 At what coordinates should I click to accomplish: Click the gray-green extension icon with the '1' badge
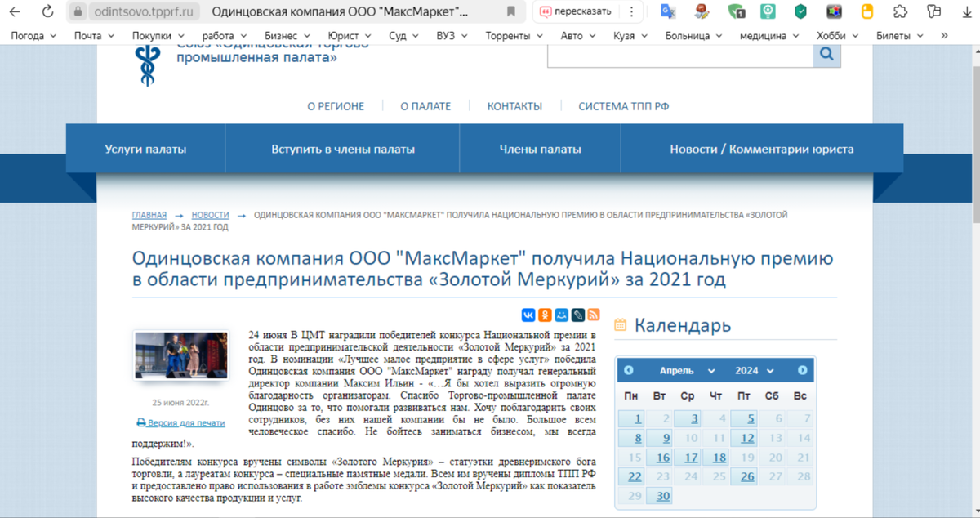point(736,12)
